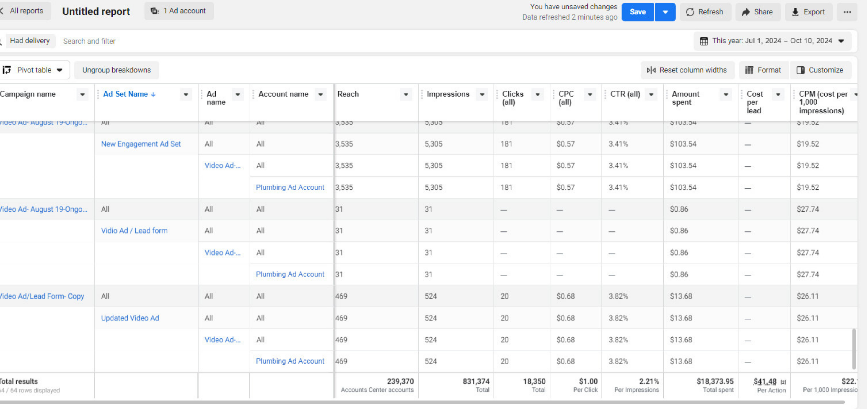Click the Save button
Screen dimensions: 868x409
(638, 12)
